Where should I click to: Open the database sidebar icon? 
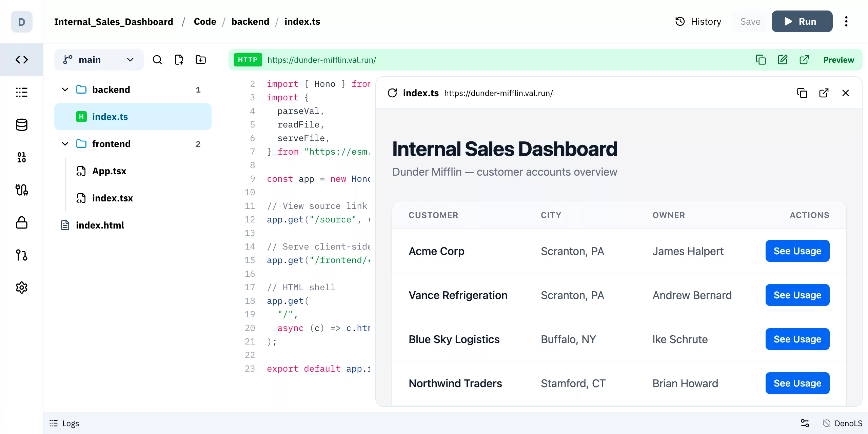coord(21,125)
